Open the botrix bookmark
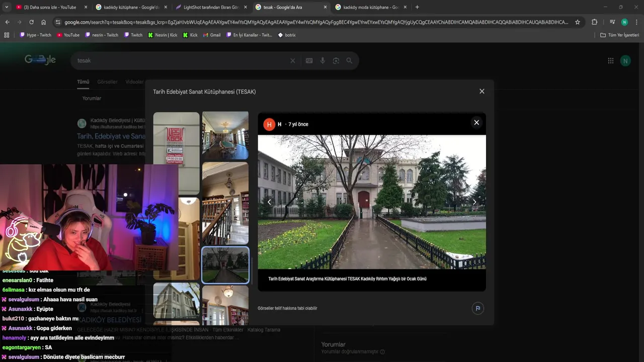Viewport: 644px width, 362px height. tap(287, 35)
